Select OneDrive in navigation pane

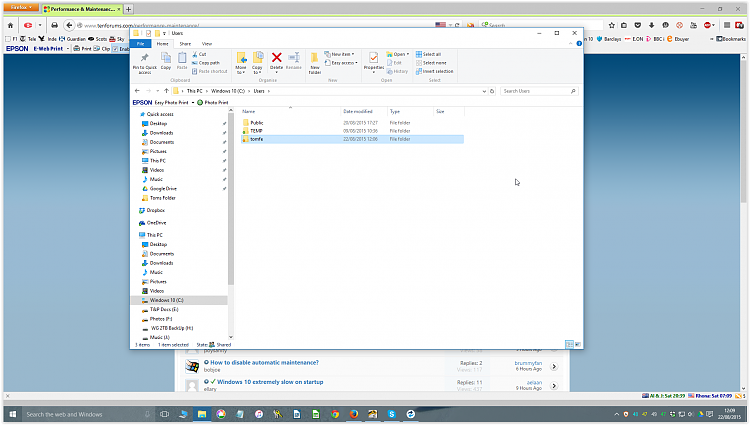pyautogui.click(x=153, y=223)
